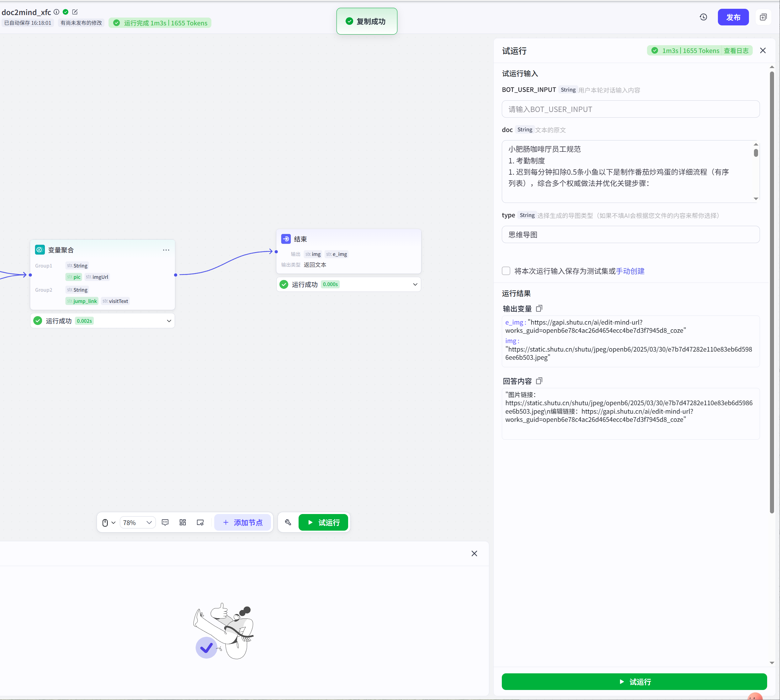This screenshot has width=780, height=700.
Task: Open the 78% zoom level dropdown
Action: 137,522
